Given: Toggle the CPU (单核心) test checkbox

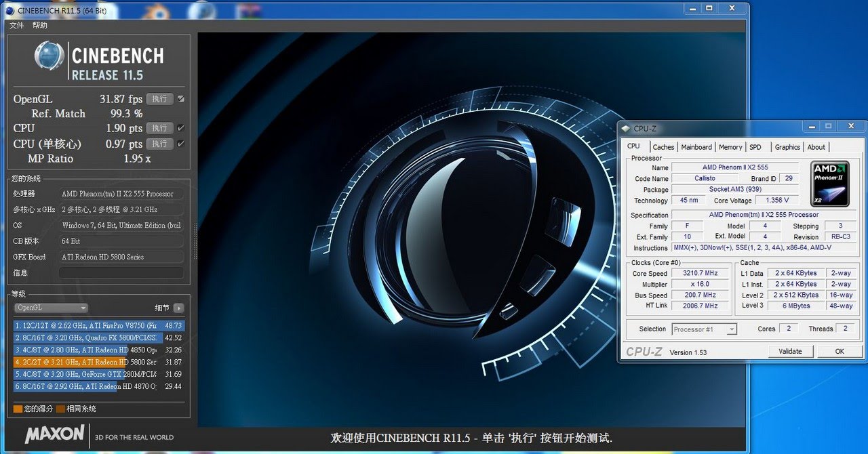Looking at the screenshot, I should click(x=180, y=144).
